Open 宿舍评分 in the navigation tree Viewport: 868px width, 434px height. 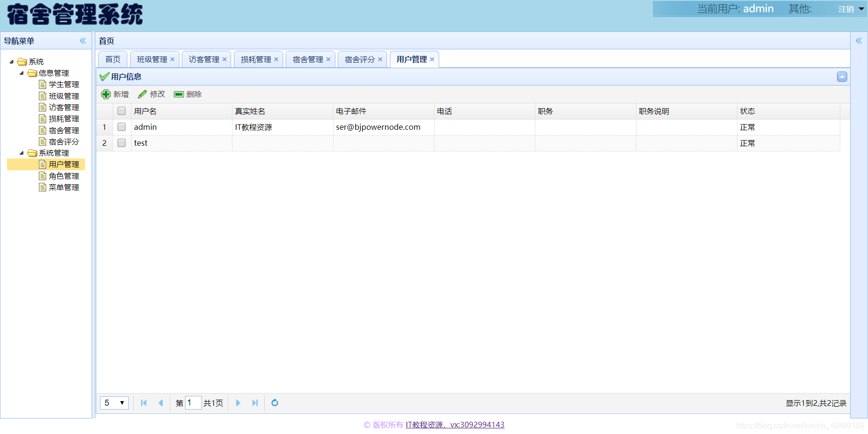point(64,142)
